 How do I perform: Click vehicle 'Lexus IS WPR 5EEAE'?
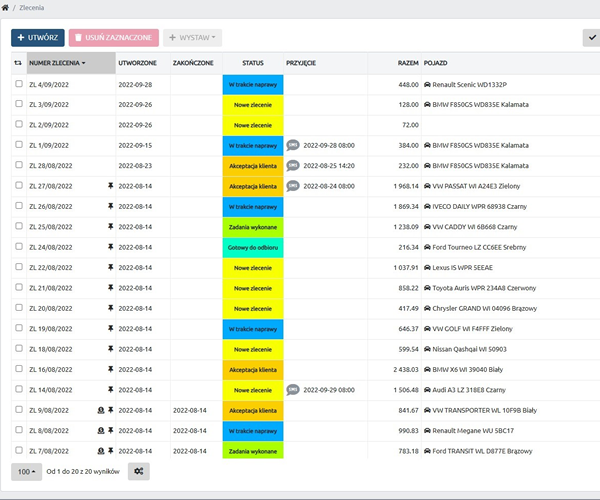pos(462,268)
